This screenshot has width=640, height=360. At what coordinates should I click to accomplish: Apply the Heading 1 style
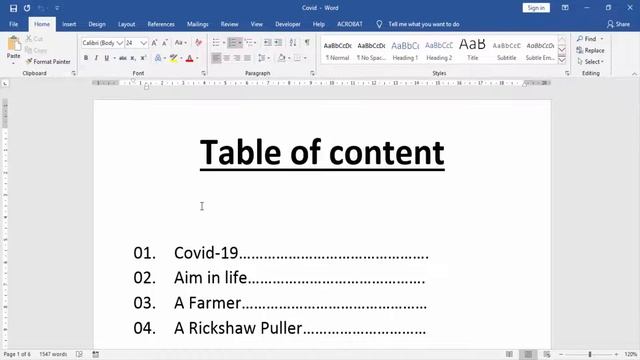pyautogui.click(x=405, y=50)
